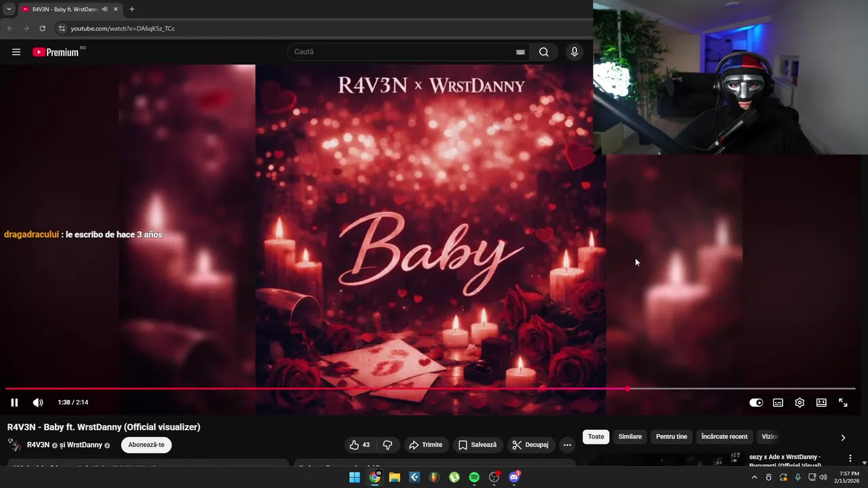Image resolution: width=868 pixels, height=488 pixels.
Task: Open the WrstDanny channel link
Action: 84,445
